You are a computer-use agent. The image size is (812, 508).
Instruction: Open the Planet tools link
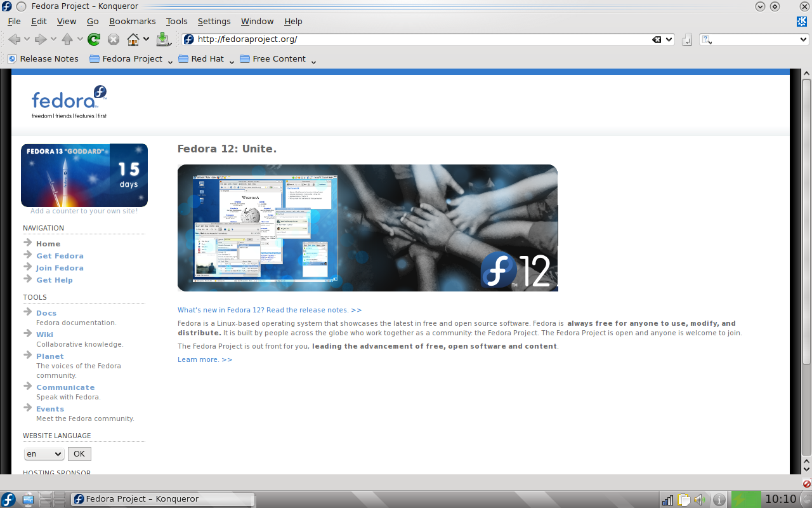click(50, 356)
